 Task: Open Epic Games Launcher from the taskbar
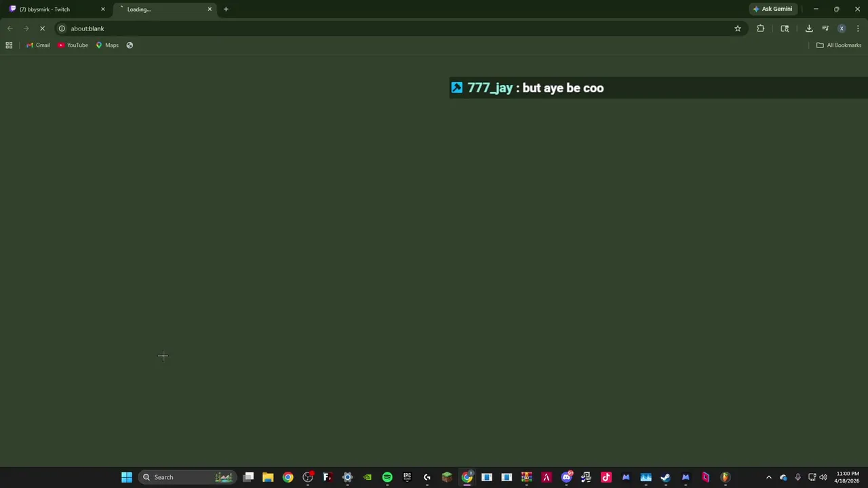pos(407,477)
